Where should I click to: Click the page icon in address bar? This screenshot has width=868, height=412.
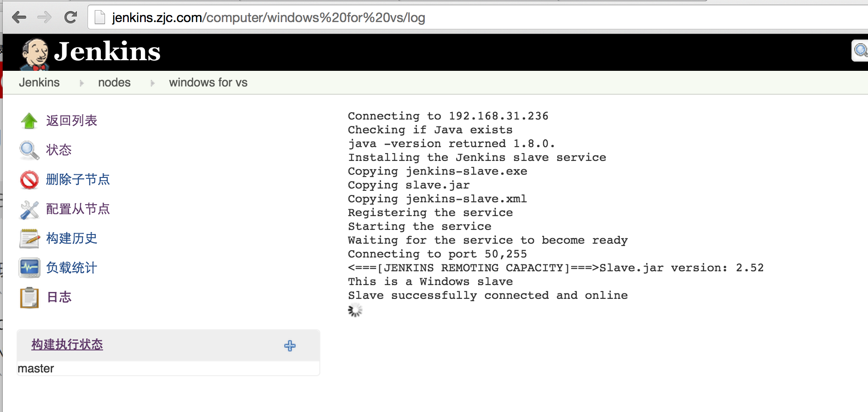coord(100,17)
